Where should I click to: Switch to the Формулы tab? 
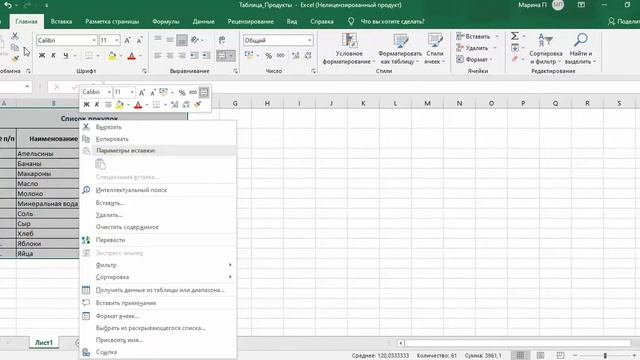coord(166,21)
